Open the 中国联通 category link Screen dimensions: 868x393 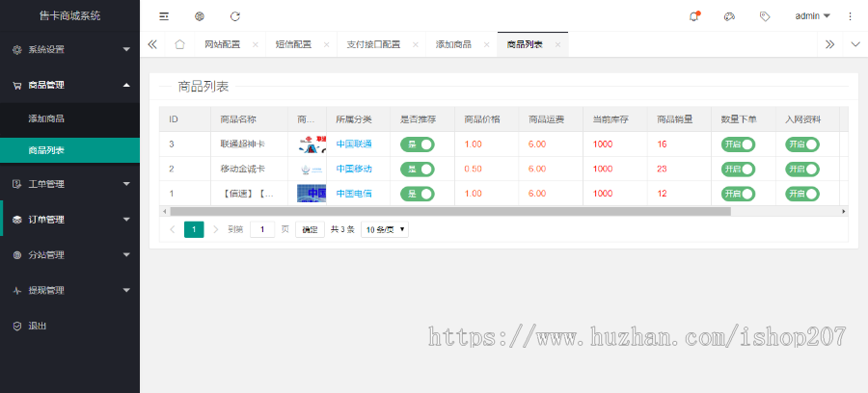click(354, 144)
